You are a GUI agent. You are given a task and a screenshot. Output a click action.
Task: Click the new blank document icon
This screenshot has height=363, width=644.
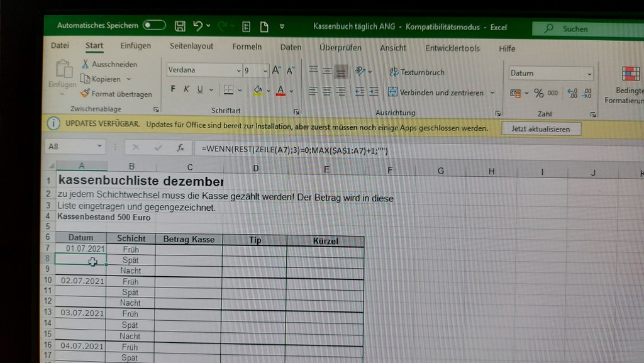pos(264,27)
